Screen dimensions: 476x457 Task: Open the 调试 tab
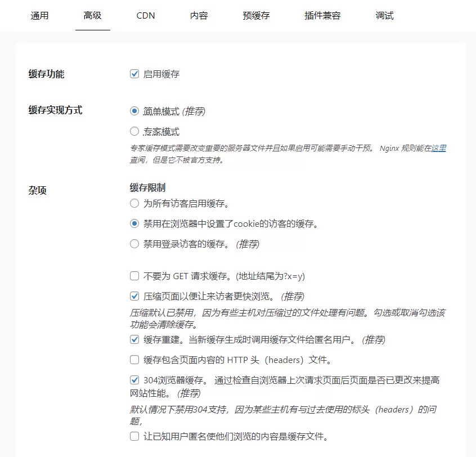(x=384, y=16)
